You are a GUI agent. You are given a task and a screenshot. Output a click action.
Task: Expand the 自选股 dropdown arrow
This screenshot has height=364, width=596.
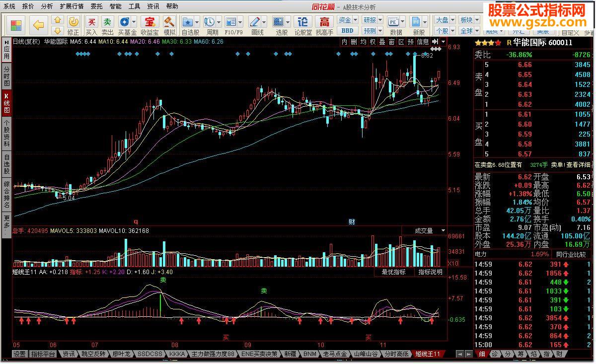(197, 22)
